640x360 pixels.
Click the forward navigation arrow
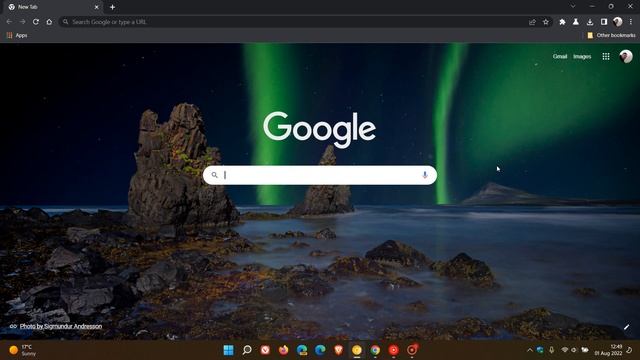click(x=22, y=22)
